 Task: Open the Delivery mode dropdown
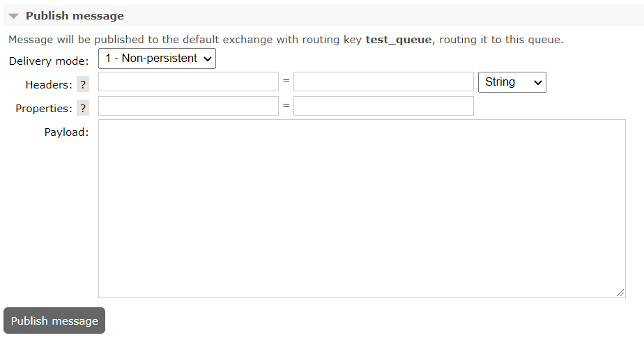point(157,59)
